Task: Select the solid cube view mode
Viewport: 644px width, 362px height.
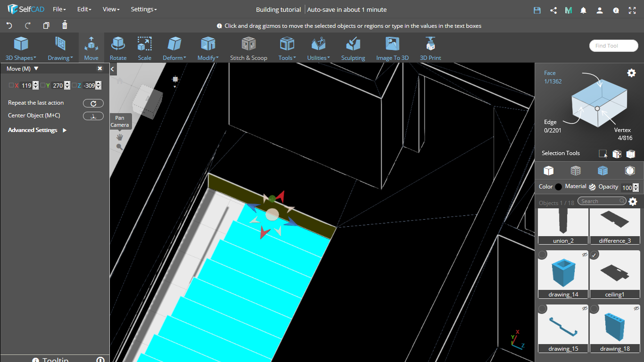Action: coord(548,171)
